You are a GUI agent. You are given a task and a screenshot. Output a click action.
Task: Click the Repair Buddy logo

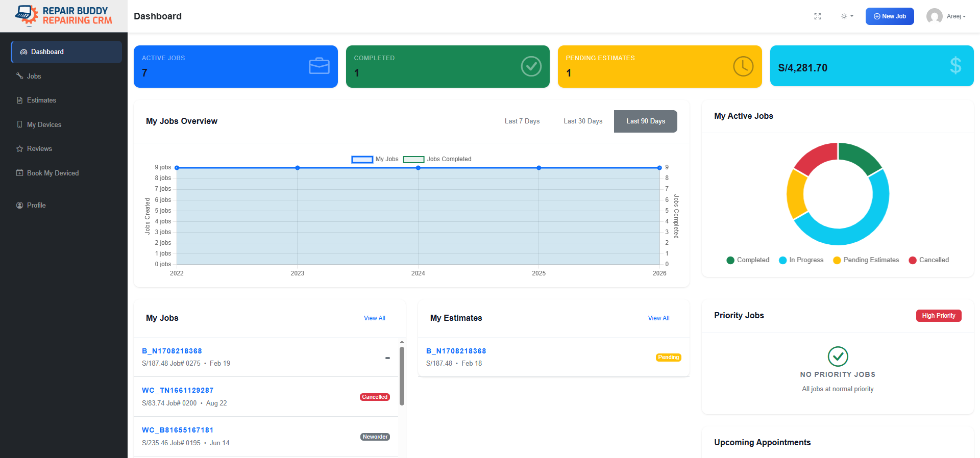[x=64, y=16]
